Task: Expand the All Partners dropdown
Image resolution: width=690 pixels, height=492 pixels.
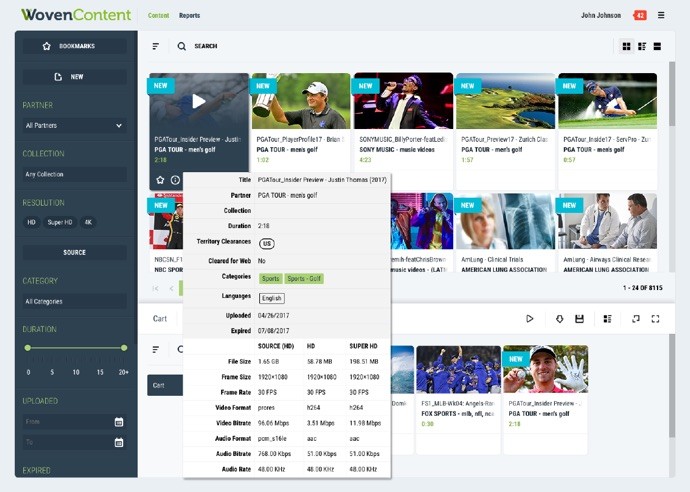Action: pyautogui.click(x=74, y=126)
